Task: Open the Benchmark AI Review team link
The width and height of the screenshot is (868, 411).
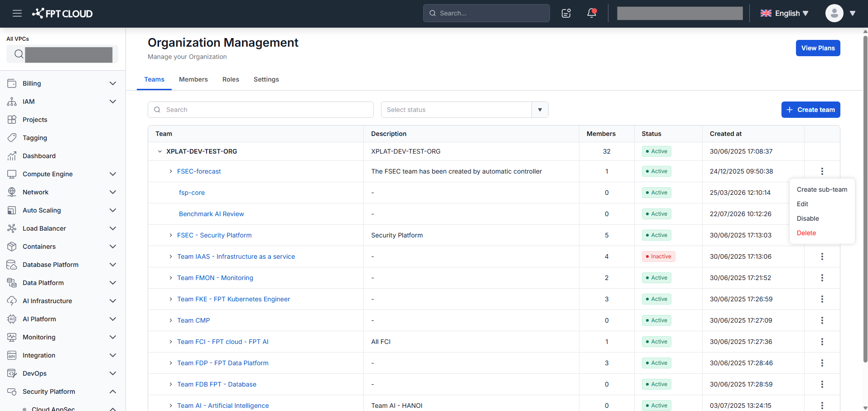Action: coord(211,214)
